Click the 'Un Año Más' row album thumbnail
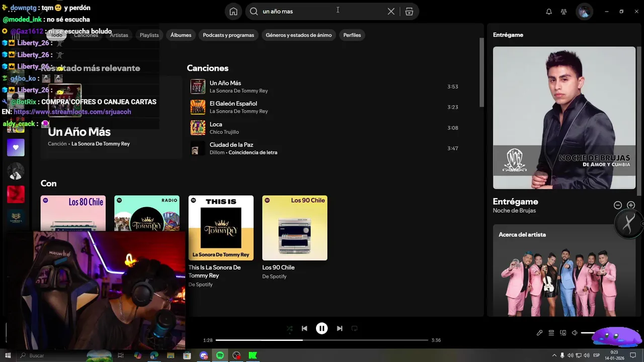This screenshot has width=644, height=362. pos(198,86)
